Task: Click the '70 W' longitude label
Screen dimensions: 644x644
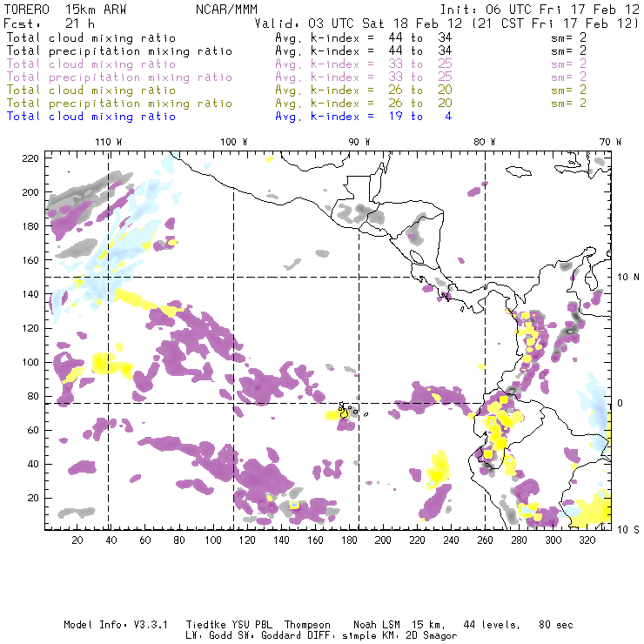Action: coord(610,142)
